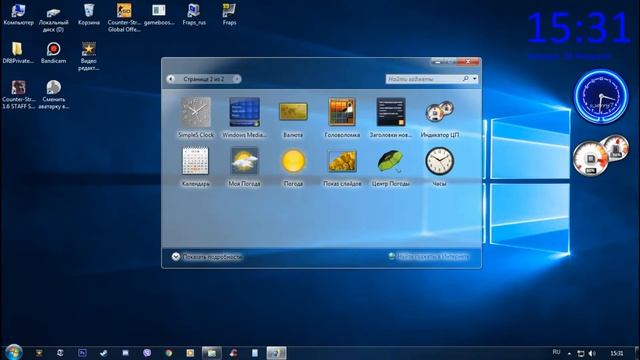
Task: Select the Bandicam desktop shortcut
Action: click(x=53, y=53)
